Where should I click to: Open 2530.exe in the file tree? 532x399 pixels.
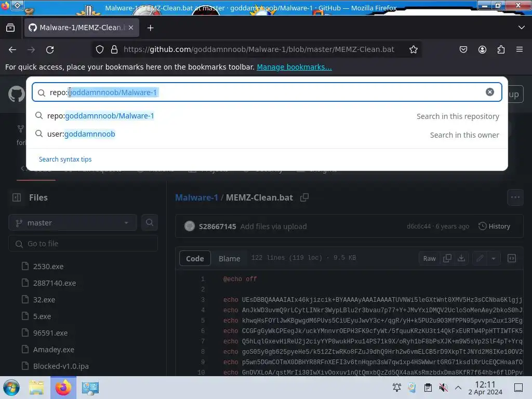point(48,267)
